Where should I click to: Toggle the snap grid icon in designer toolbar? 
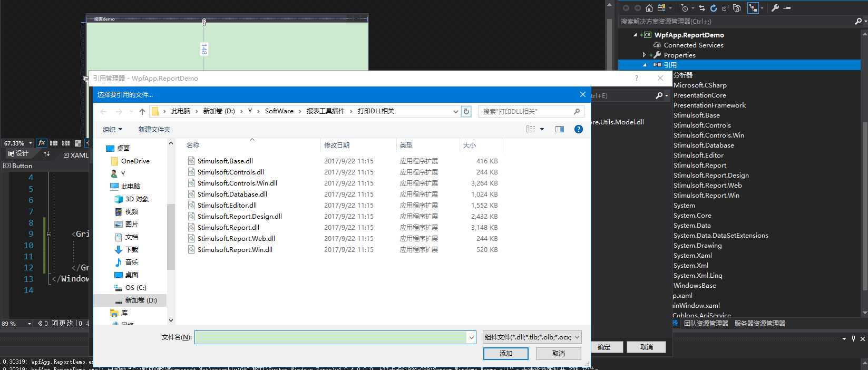(x=54, y=143)
